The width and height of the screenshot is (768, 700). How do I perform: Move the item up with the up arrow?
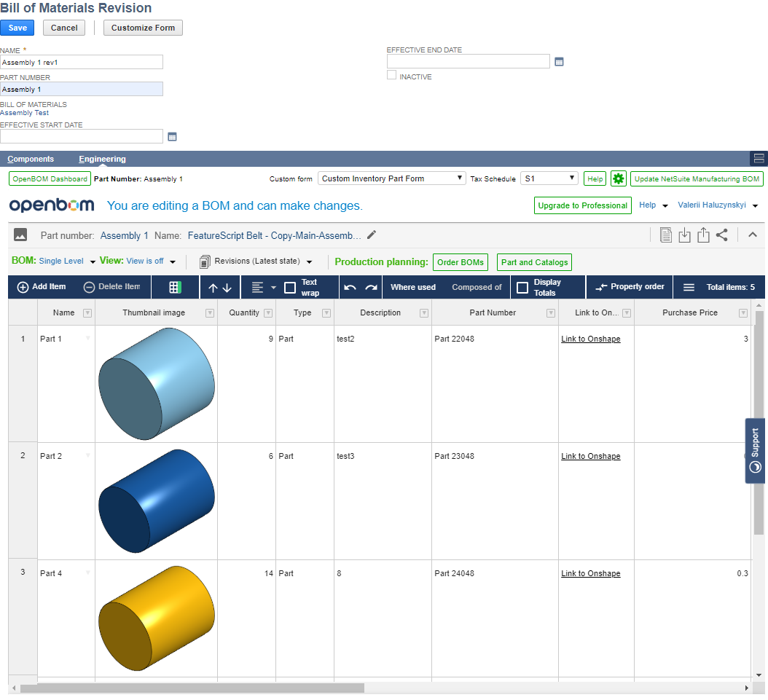[x=213, y=288]
